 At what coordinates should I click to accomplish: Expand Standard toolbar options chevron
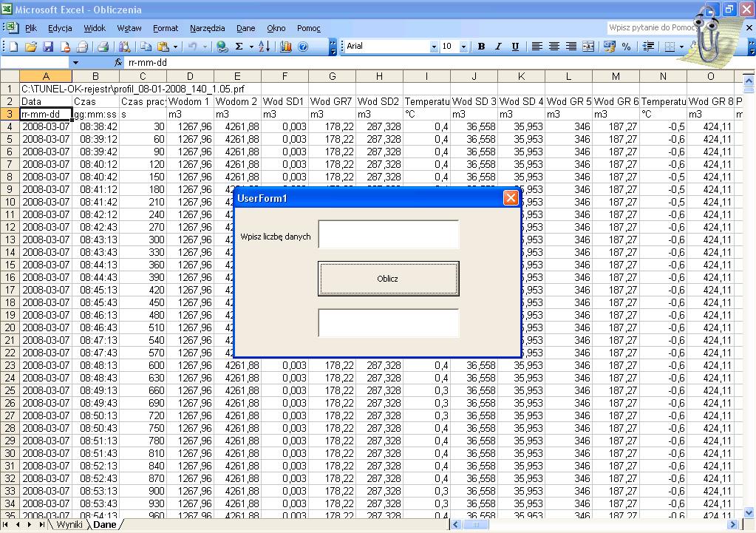tap(333, 47)
